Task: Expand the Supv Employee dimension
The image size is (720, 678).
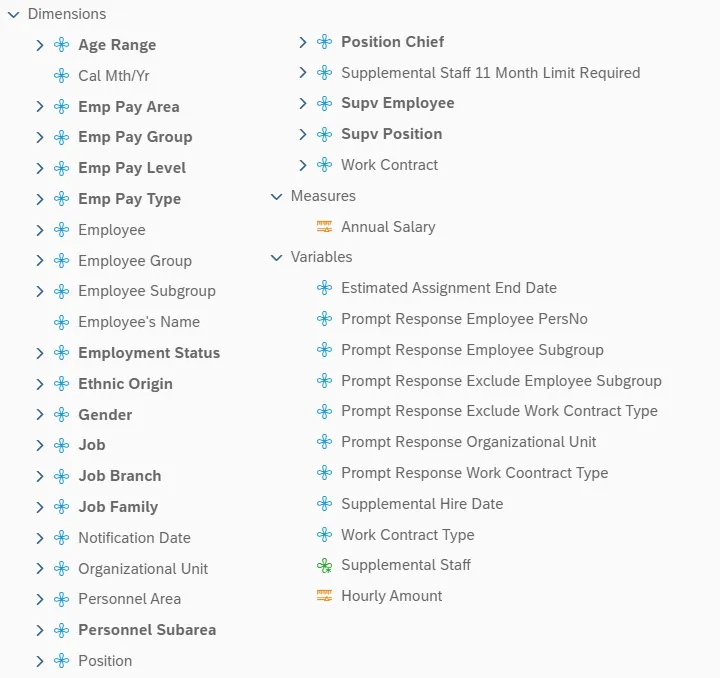Action: pyautogui.click(x=303, y=103)
